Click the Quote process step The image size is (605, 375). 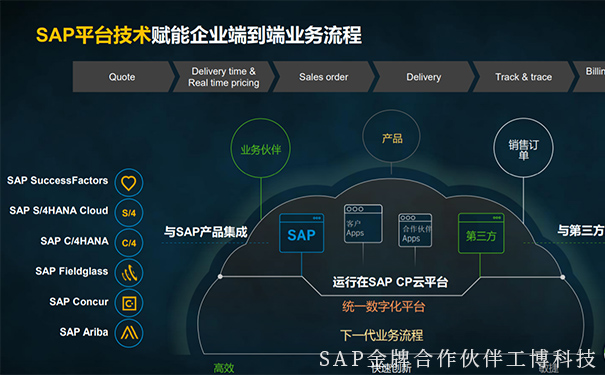click(x=123, y=77)
